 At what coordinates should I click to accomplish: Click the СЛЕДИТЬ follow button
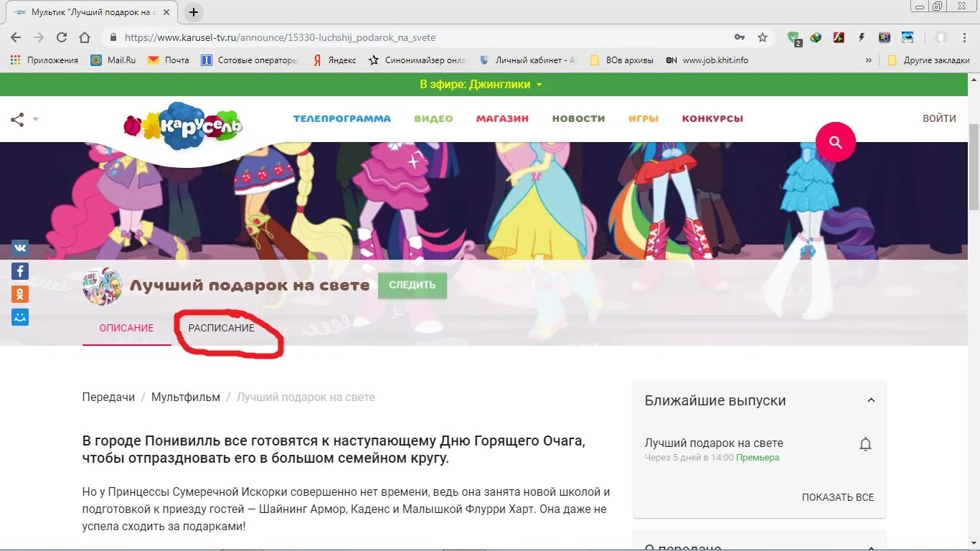click(413, 285)
